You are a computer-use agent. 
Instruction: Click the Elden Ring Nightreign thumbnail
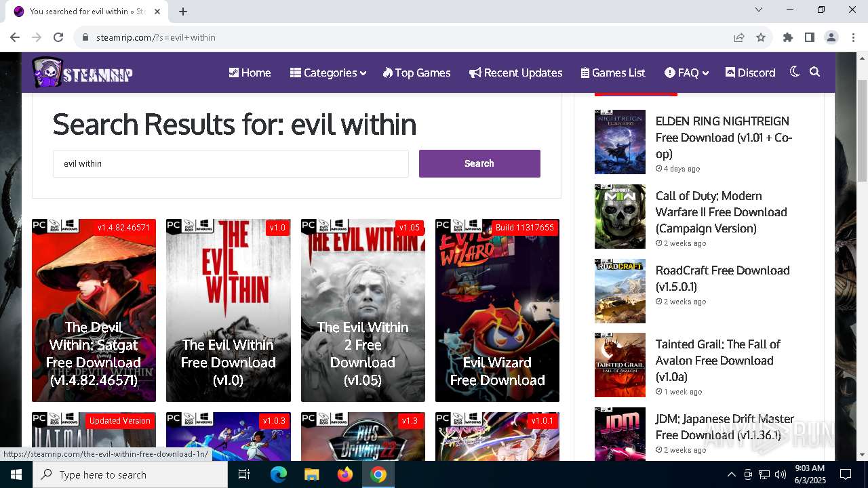pyautogui.click(x=620, y=142)
